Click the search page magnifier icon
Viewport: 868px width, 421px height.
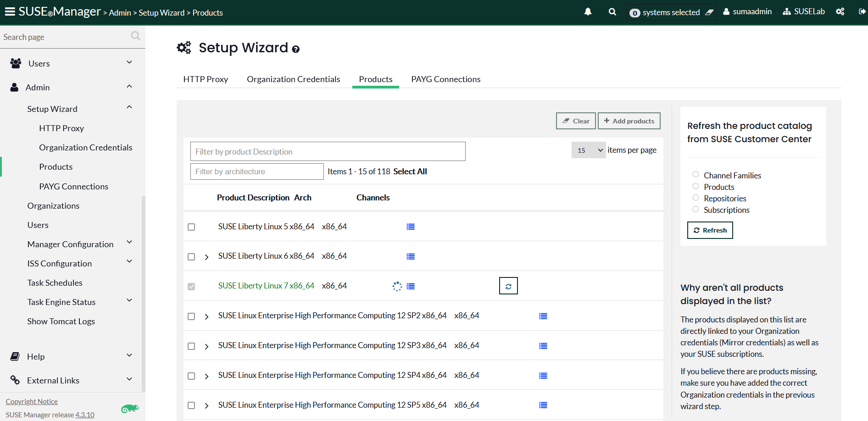(x=135, y=36)
